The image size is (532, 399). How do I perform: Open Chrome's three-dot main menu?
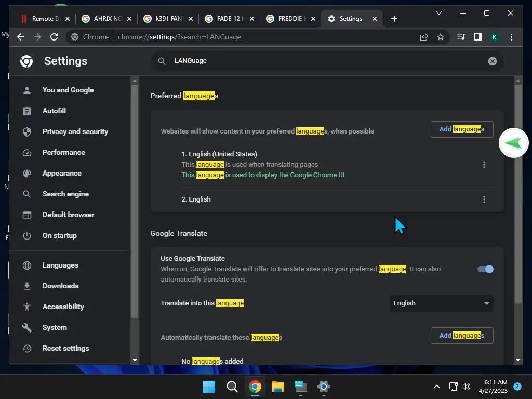(x=511, y=37)
